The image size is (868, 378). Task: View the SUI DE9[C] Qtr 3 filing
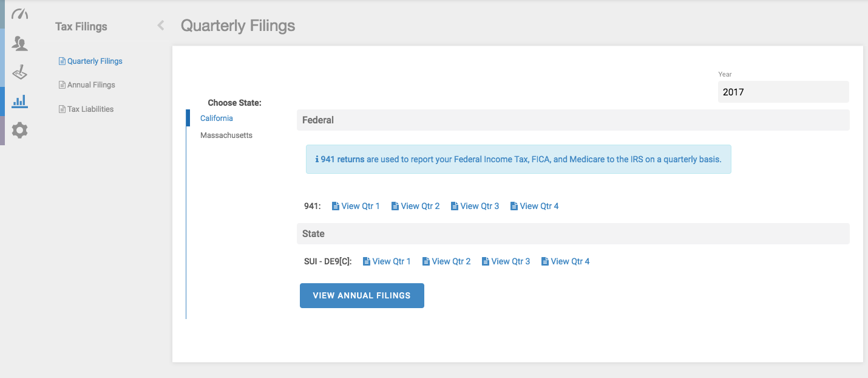pos(506,261)
